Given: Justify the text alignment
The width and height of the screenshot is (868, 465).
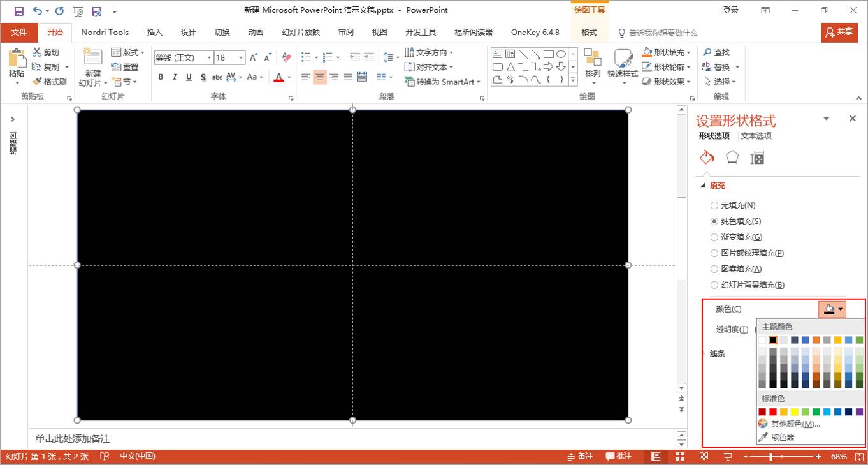Looking at the screenshot, I should 348,77.
